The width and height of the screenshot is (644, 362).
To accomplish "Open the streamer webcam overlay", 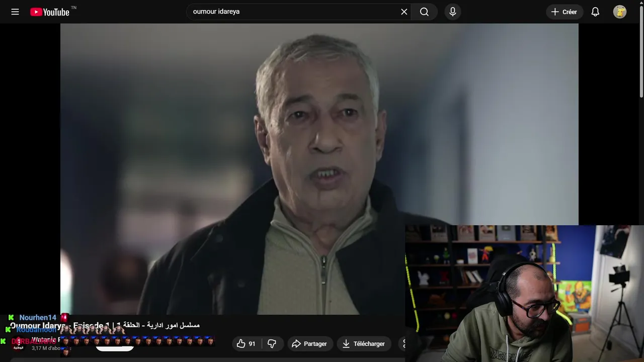I will coord(524,294).
